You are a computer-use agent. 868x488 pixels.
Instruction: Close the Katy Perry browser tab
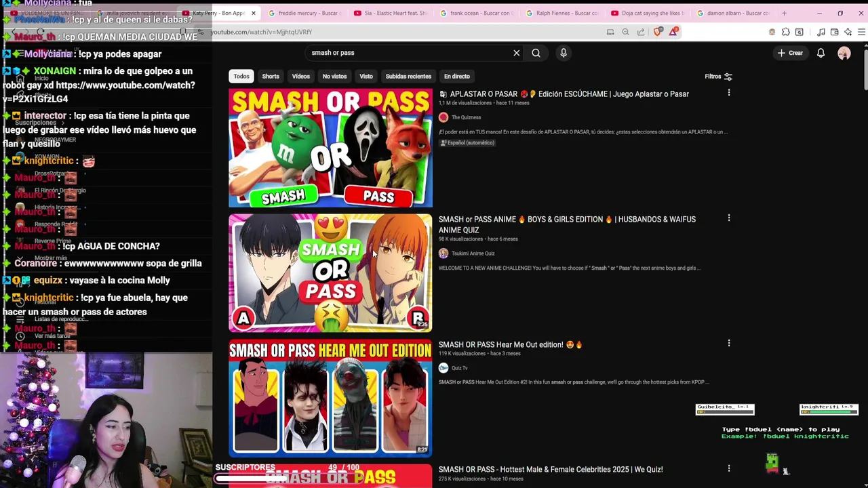tap(254, 13)
